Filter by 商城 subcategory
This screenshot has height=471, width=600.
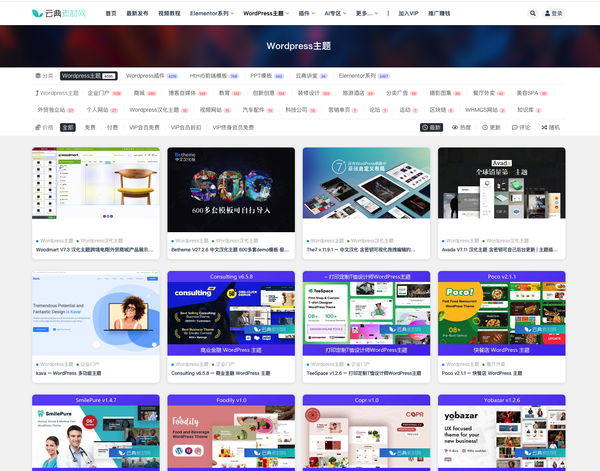click(x=145, y=93)
